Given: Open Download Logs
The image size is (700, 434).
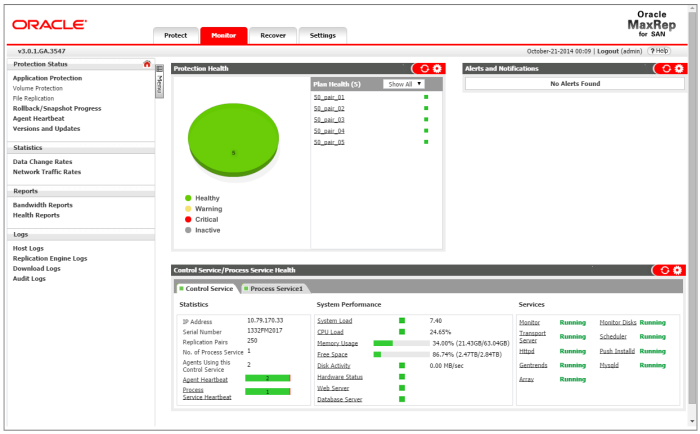Looking at the screenshot, I should (37, 268).
